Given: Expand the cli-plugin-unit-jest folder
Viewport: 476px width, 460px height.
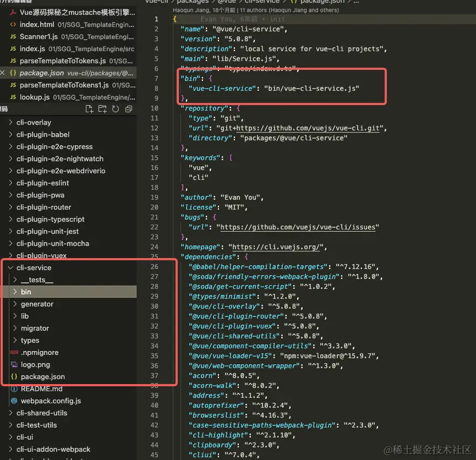Looking at the screenshot, I should (68, 231).
